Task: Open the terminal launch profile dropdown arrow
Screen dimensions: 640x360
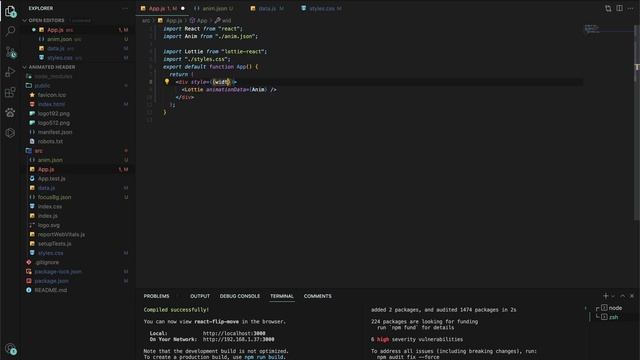Action: click(613, 296)
